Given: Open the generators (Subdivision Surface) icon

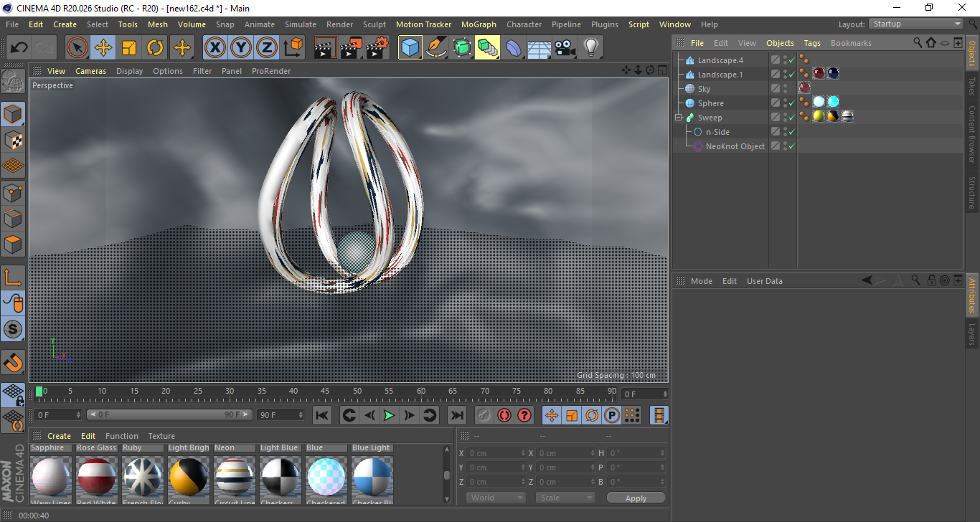Looking at the screenshot, I should point(462,48).
